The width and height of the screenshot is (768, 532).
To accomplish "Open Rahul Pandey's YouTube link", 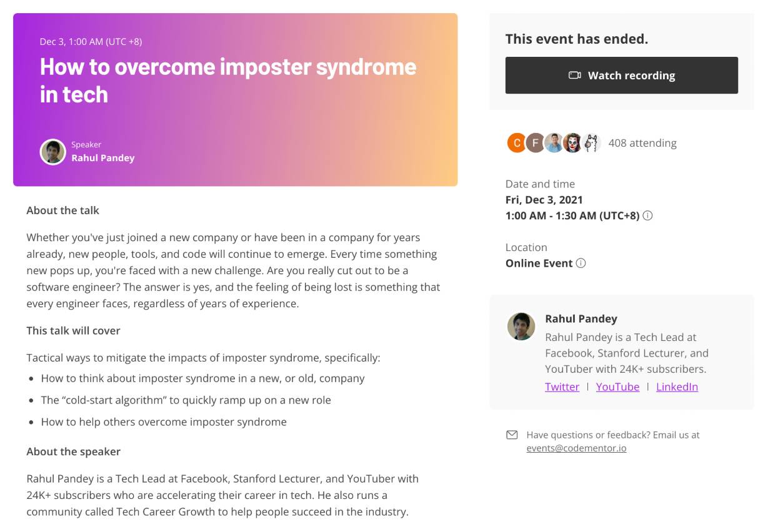I will click(x=617, y=387).
